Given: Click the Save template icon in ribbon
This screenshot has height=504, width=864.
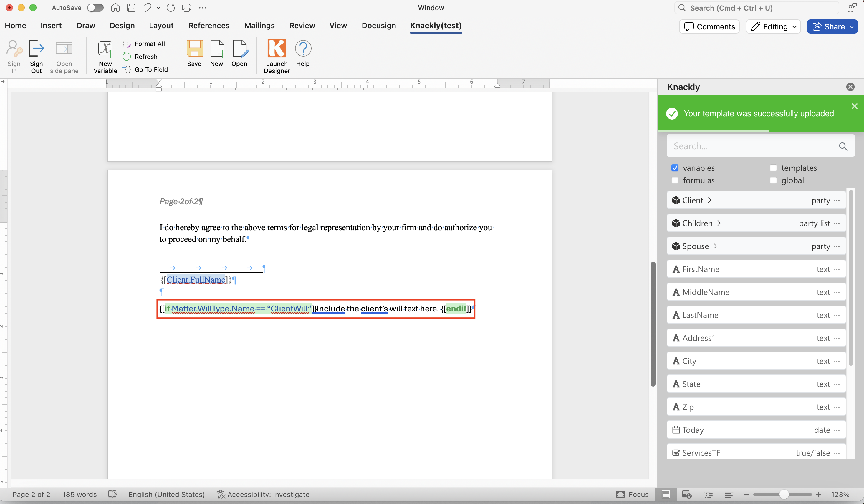Looking at the screenshot, I should pos(194,49).
